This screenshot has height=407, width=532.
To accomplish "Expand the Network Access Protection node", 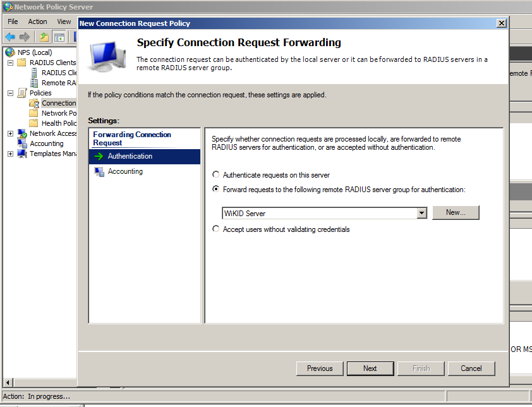I will [9, 133].
